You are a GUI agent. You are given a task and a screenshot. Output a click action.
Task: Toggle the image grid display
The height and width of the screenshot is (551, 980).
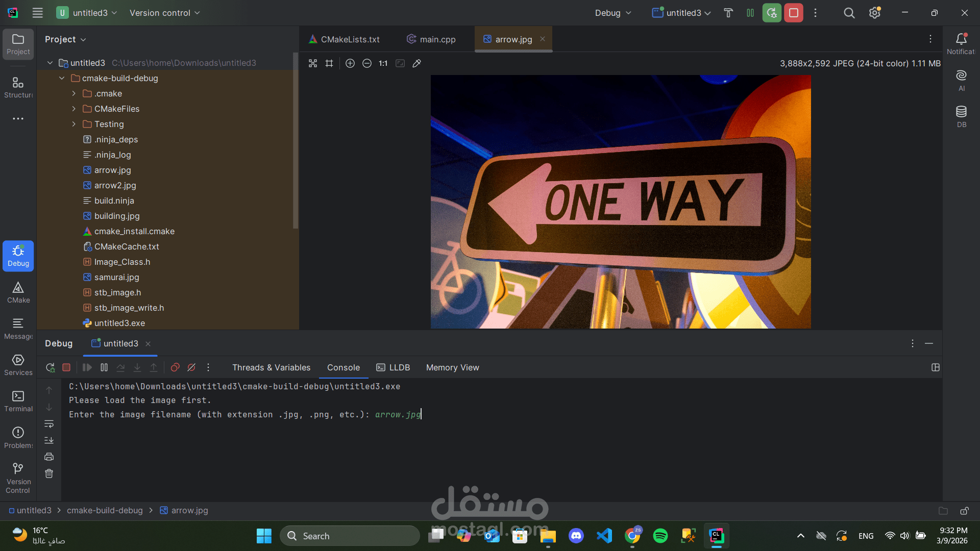329,63
